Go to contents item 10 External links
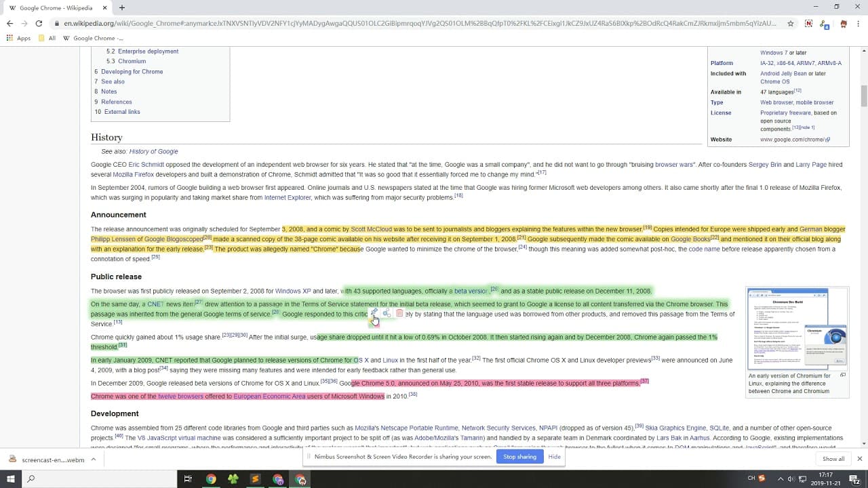This screenshot has width=868, height=488. coord(117,112)
